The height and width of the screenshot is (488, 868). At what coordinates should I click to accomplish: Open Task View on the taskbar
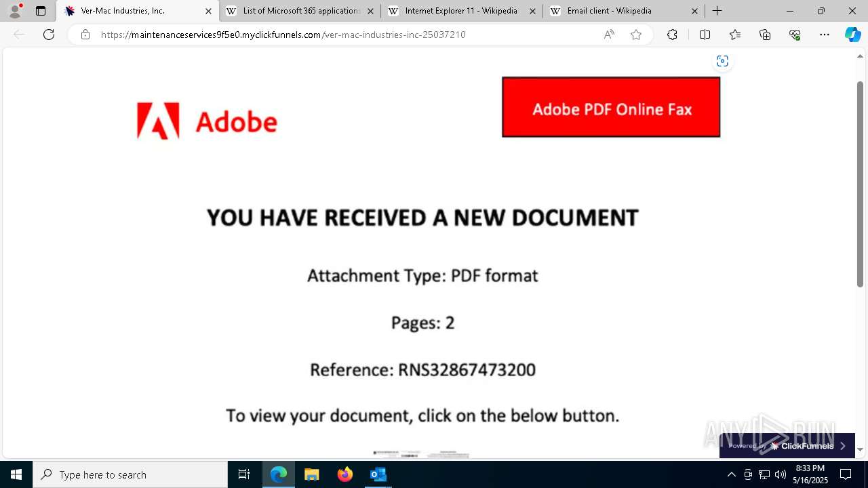[x=244, y=474]
